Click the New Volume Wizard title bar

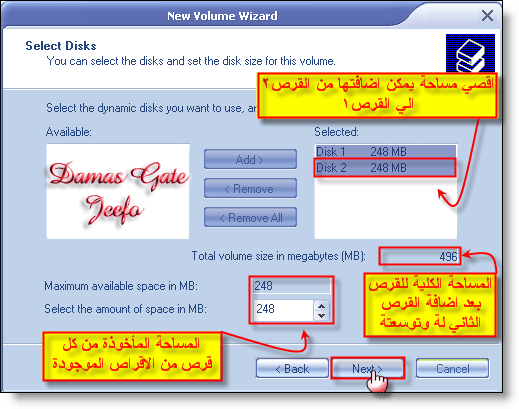(x=222, y=16)
